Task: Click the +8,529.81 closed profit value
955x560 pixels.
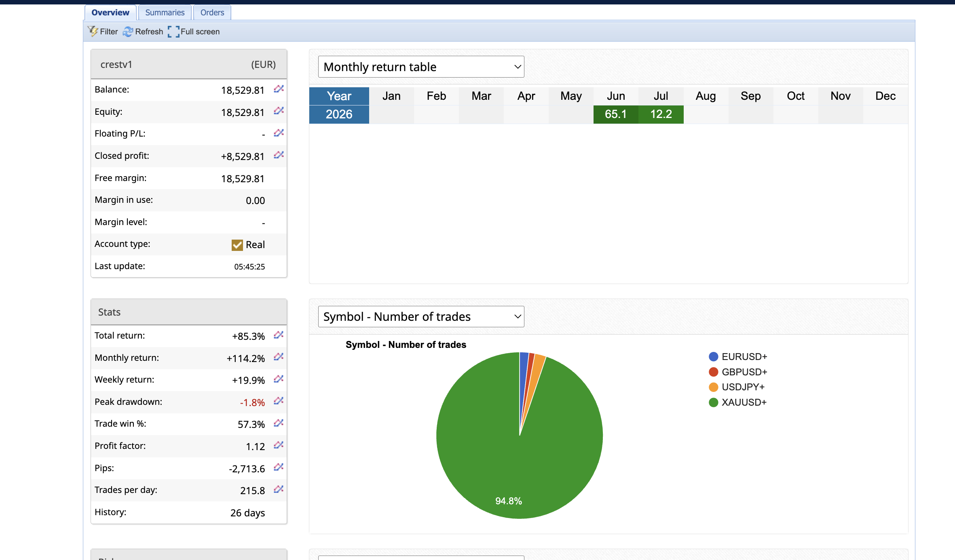Action: click(243, 156)
